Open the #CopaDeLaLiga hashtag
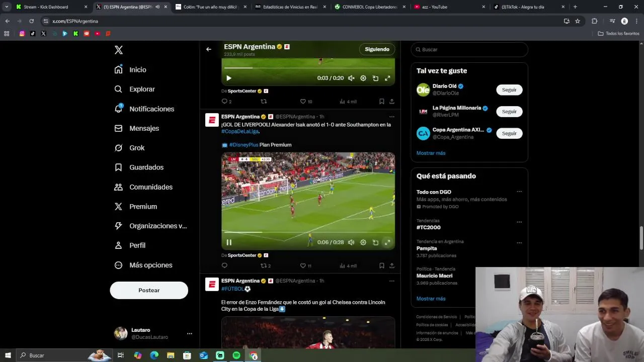 (240, 131)
